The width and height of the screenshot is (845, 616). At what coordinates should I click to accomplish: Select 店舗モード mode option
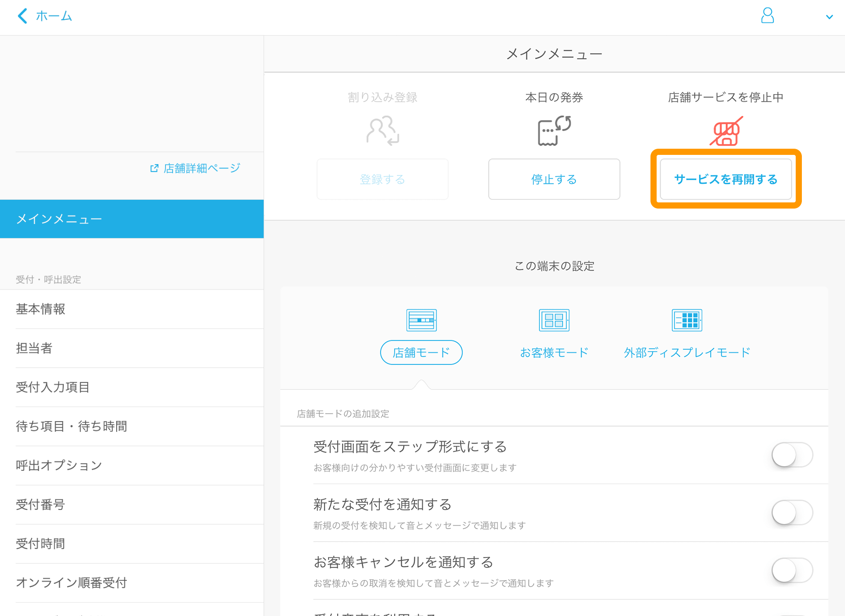pyautogui.click(x=421, y=352)
